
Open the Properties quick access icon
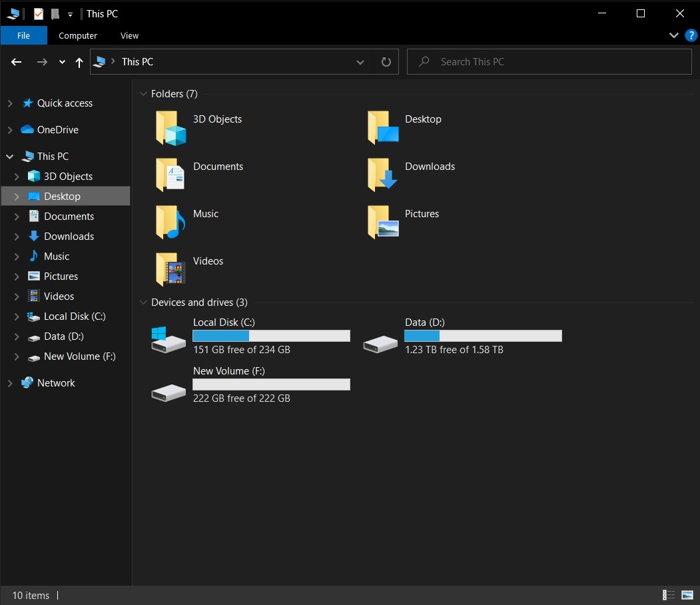point(39,13)
